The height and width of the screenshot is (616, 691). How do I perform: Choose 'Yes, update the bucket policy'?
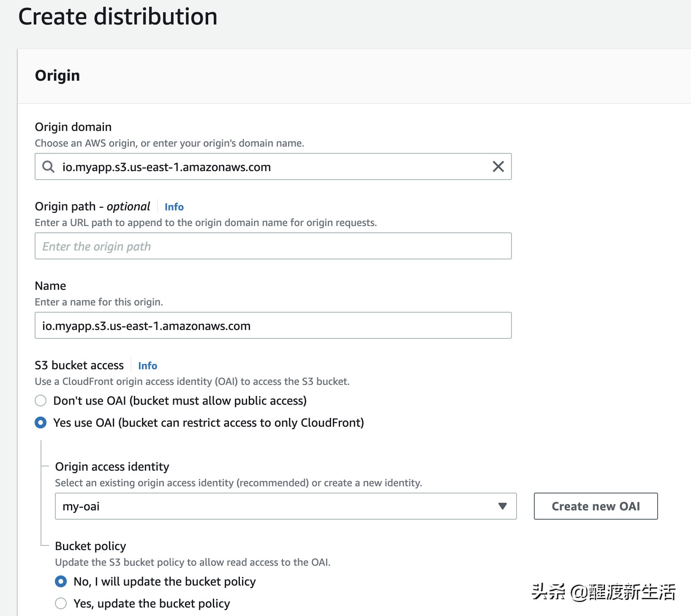60,603
